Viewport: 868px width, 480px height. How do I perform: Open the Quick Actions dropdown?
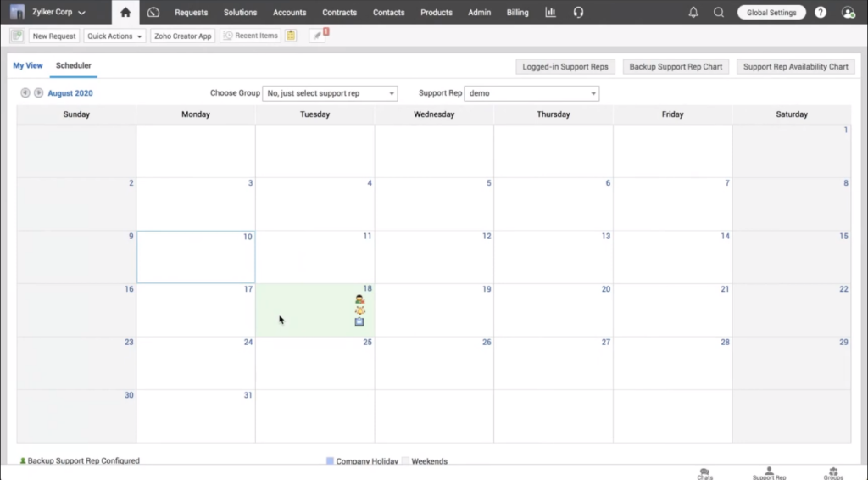click(x=114, y=36)
